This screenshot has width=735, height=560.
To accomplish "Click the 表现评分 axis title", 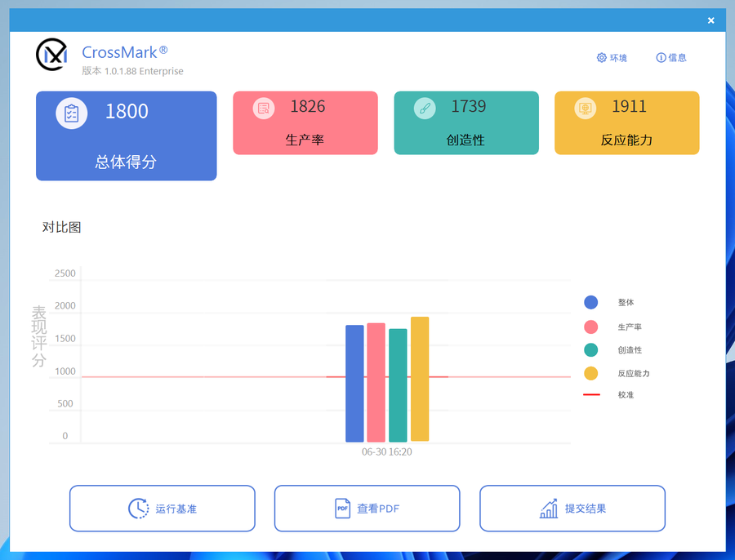I will point(39,336).
